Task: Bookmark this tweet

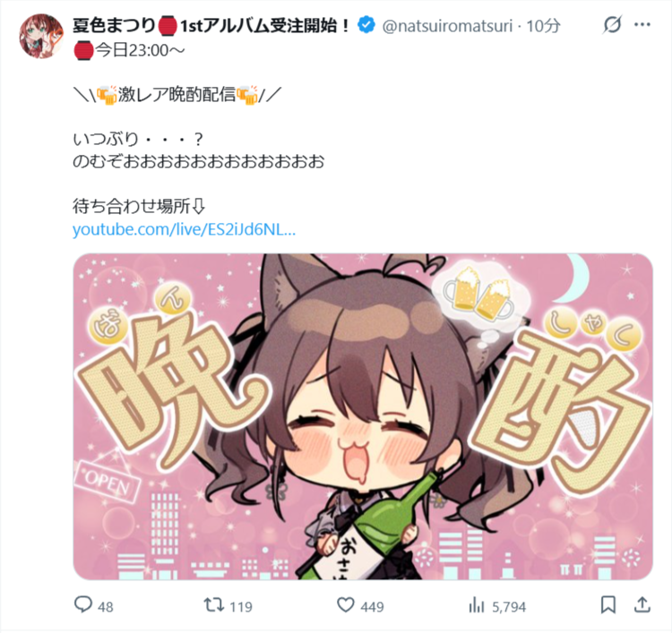Action: 608,604
